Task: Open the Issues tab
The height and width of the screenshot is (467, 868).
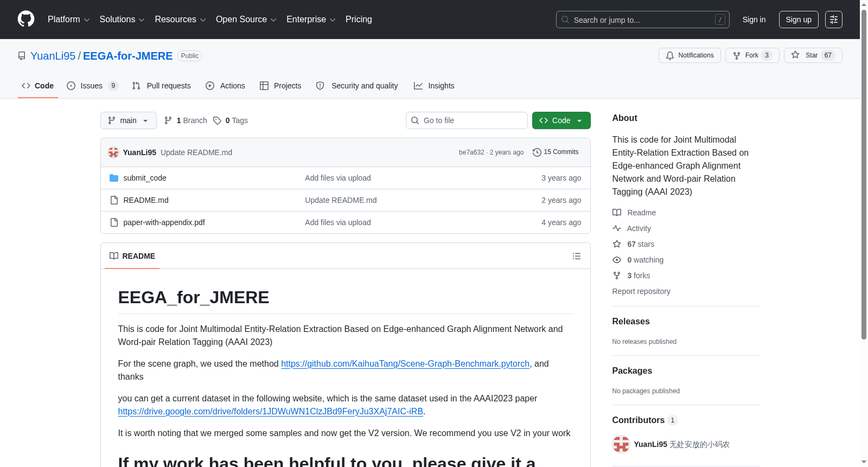Action: pyautogui.click(x=92, y=86)
